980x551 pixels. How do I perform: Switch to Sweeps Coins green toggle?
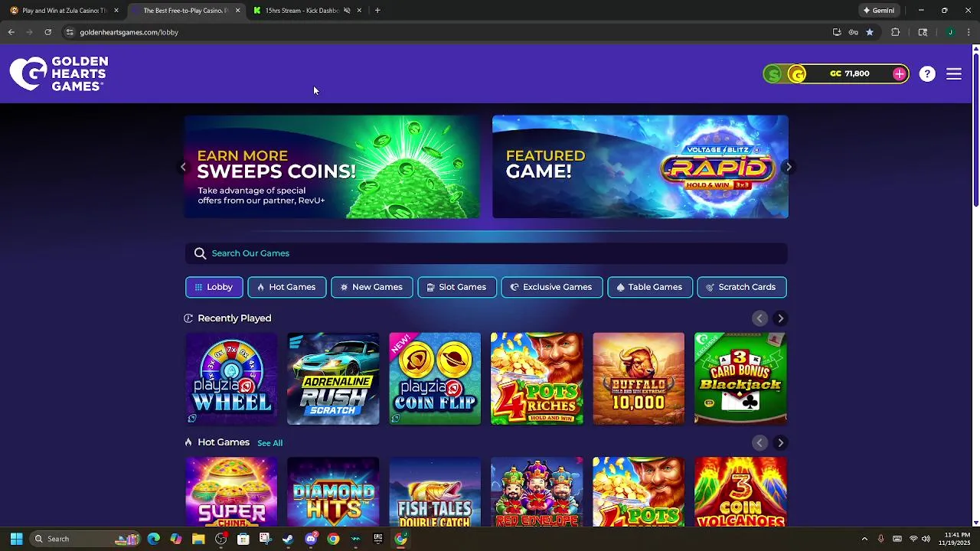(773, 74)
